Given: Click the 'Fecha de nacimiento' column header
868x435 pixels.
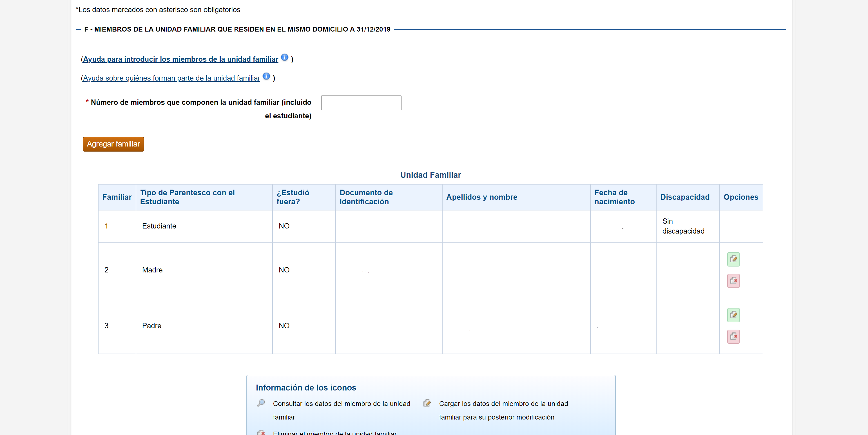Looking at the screenshot, I should [x=623, y=197].
